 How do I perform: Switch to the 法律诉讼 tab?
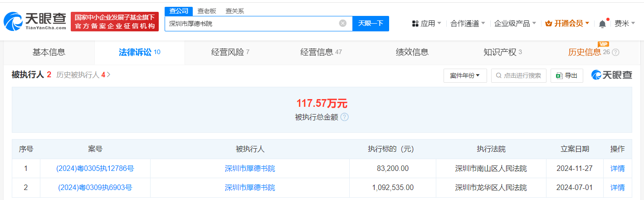(140, 52)
